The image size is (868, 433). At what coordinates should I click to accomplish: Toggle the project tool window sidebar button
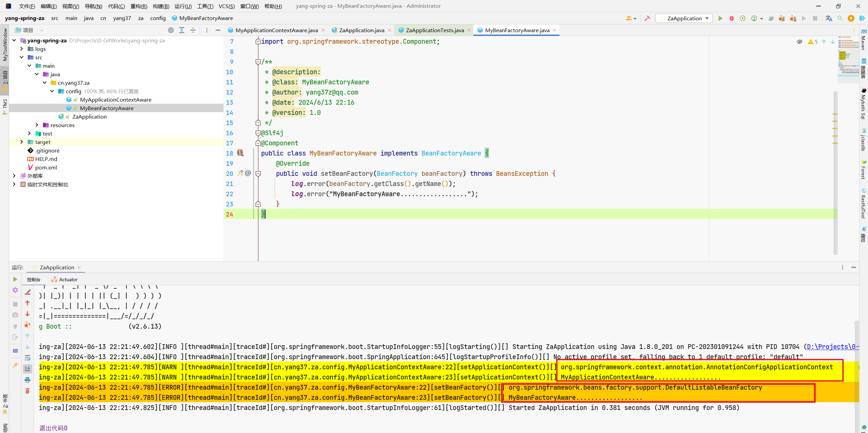[5, 81]
